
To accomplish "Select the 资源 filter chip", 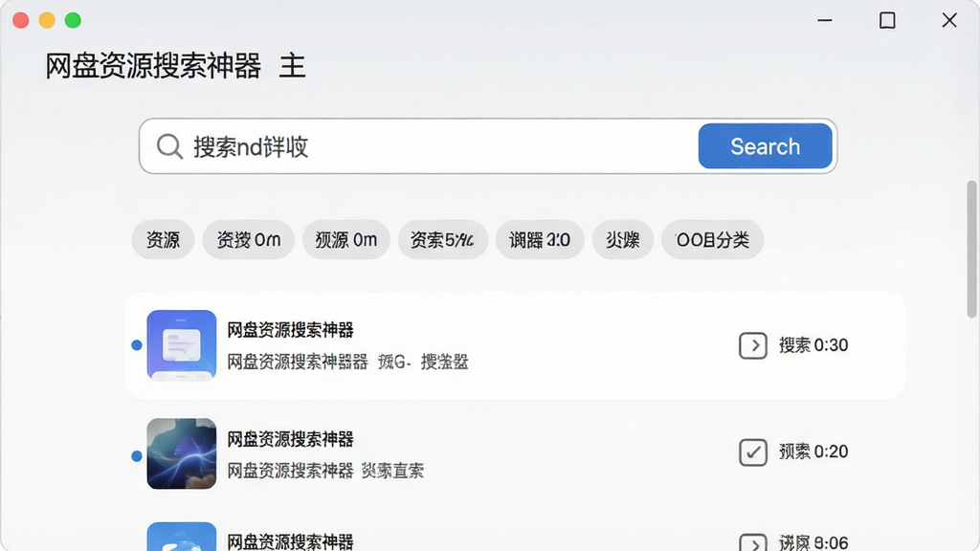I will coord(163,240).
